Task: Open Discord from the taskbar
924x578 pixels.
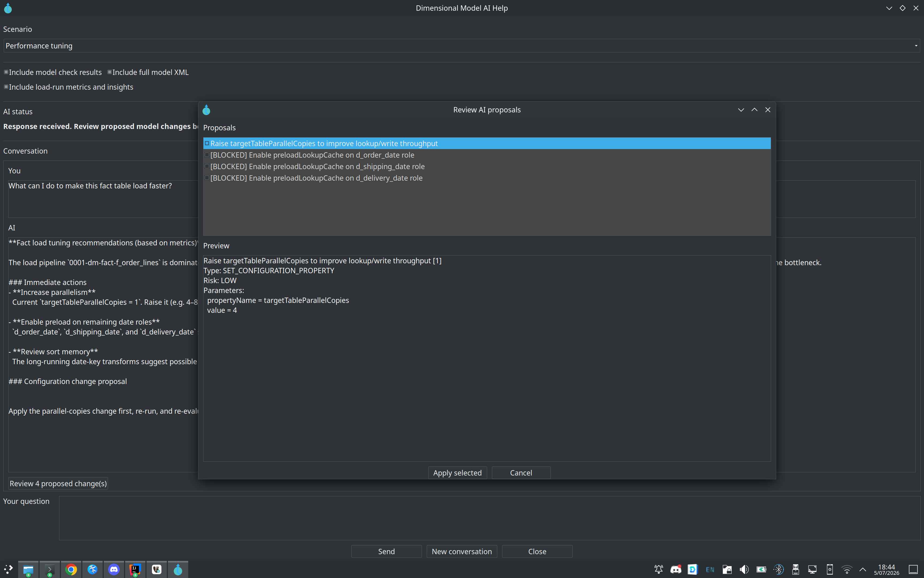Action: [114, 570]
